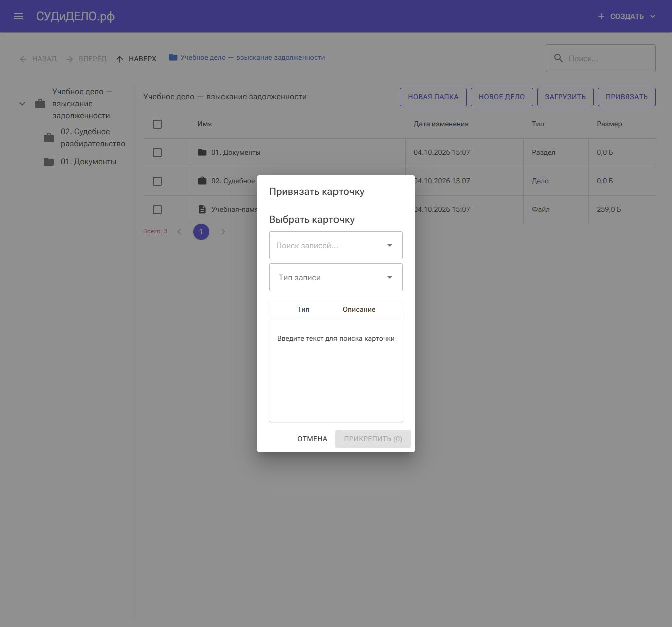Click the plus icon next to СОЗДАТЬ
The height and width of the screenshot is (627, 672).
pyautogui.click(x=601, y=16)
